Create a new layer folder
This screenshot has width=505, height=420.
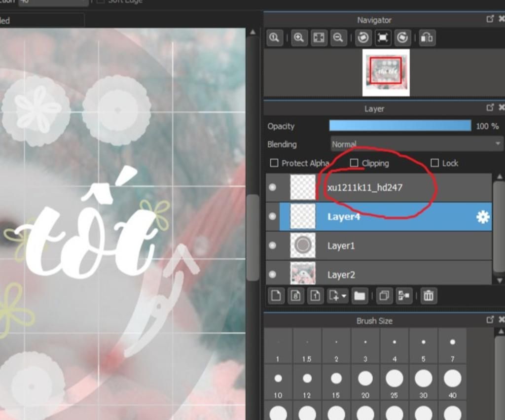[x=360, y=295]
